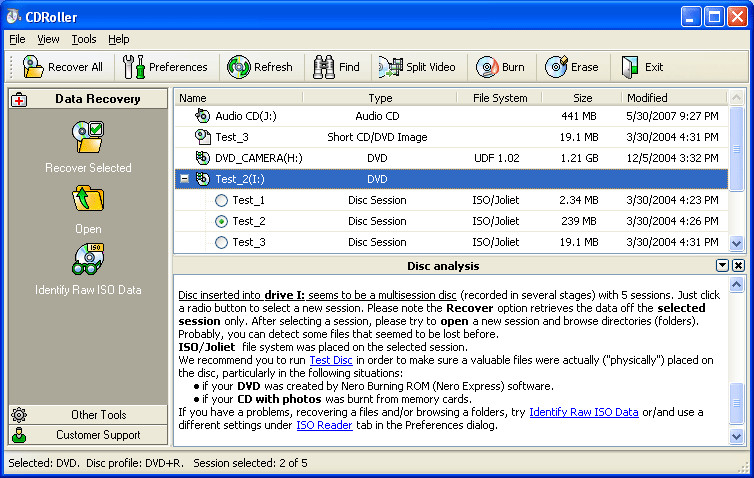Open the Help menu

(118, 39)
